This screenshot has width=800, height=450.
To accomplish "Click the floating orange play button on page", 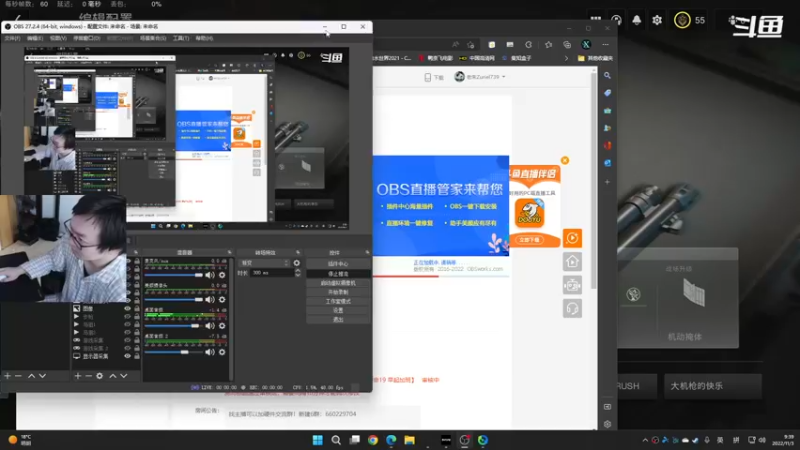I will tap(572, 238).
